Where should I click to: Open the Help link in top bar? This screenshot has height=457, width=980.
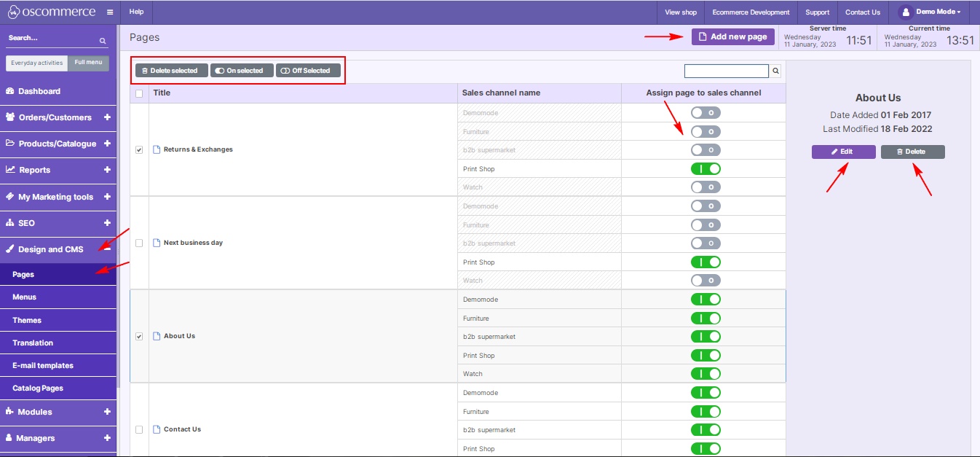coord(136,12)
